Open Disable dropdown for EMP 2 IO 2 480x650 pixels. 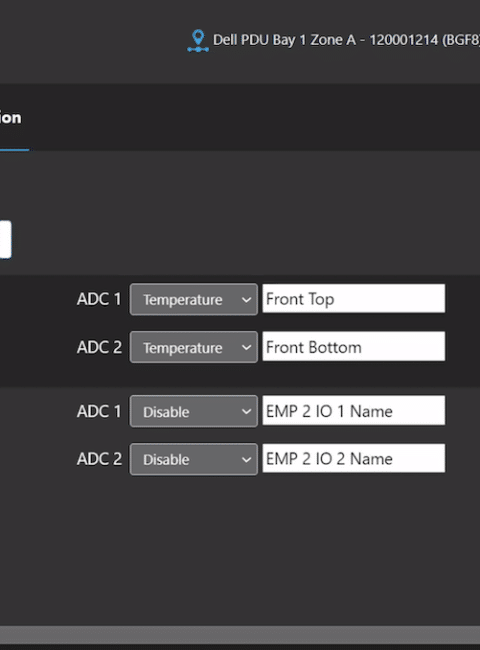[x=194, y=459]
